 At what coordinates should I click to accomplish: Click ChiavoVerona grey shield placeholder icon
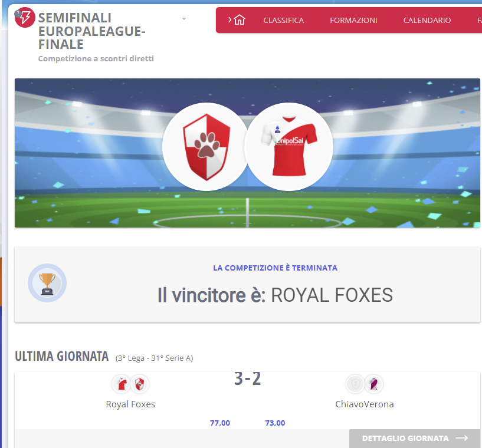tap(355, 384)
